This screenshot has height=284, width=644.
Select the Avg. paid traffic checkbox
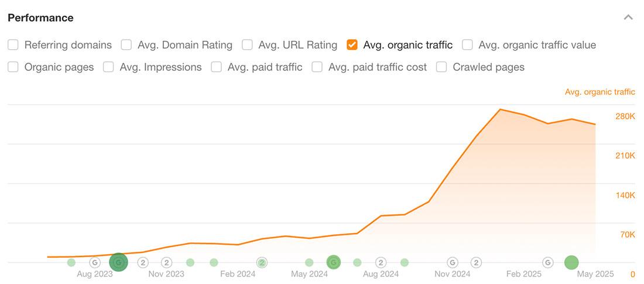point(216,67)
